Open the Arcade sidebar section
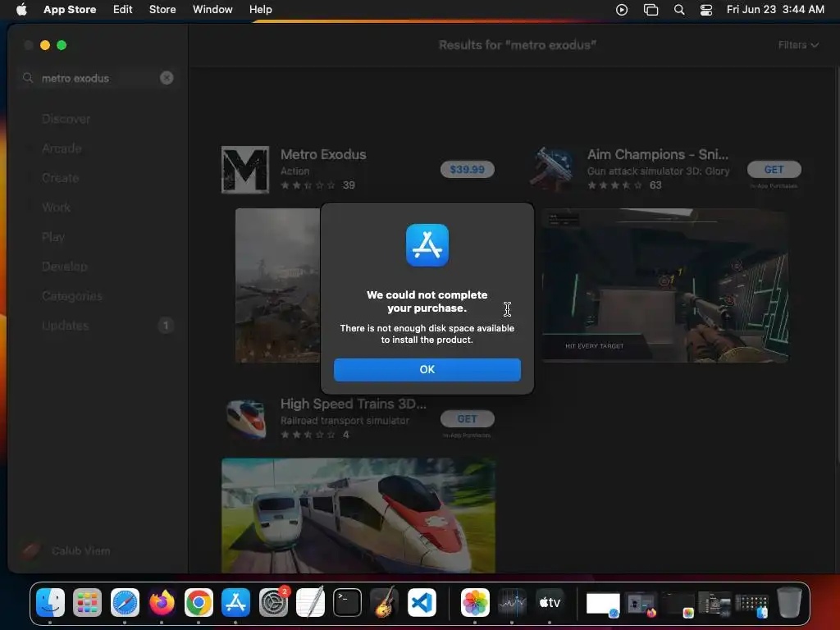This screenshot has height=630, width=840. click(62, 148)
